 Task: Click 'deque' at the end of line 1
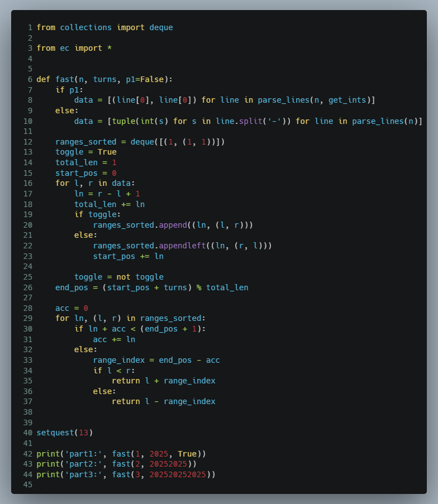(x=161, y=28)
